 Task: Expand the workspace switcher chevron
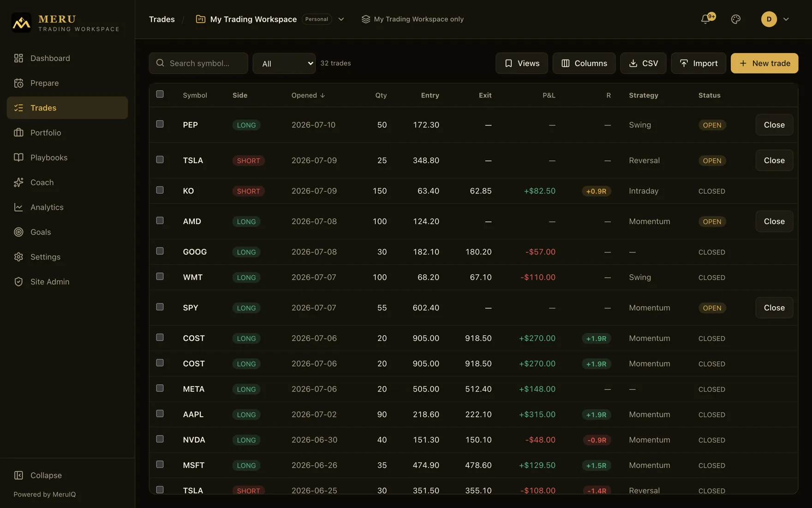341,19
